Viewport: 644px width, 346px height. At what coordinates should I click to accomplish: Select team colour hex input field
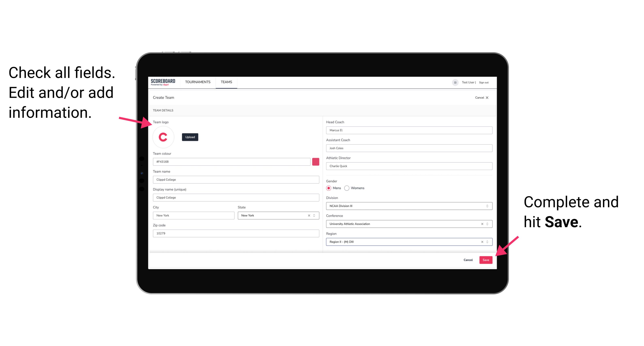[x=232, y=161]
